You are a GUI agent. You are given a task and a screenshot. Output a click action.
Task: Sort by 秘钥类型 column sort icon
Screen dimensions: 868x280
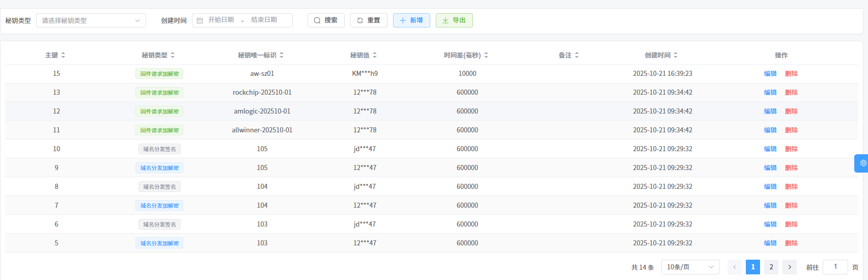pos(173,55)
